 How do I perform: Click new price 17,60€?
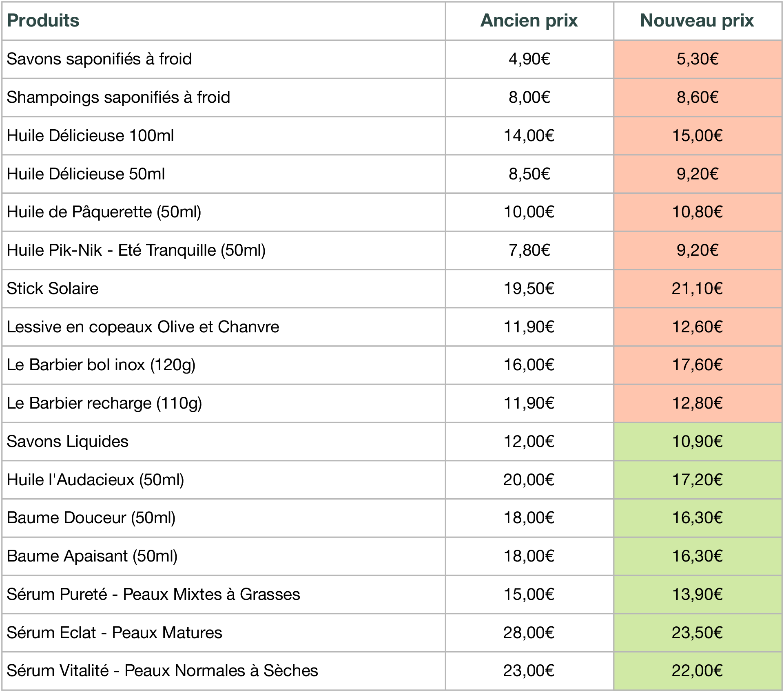(x=697, y=365)
